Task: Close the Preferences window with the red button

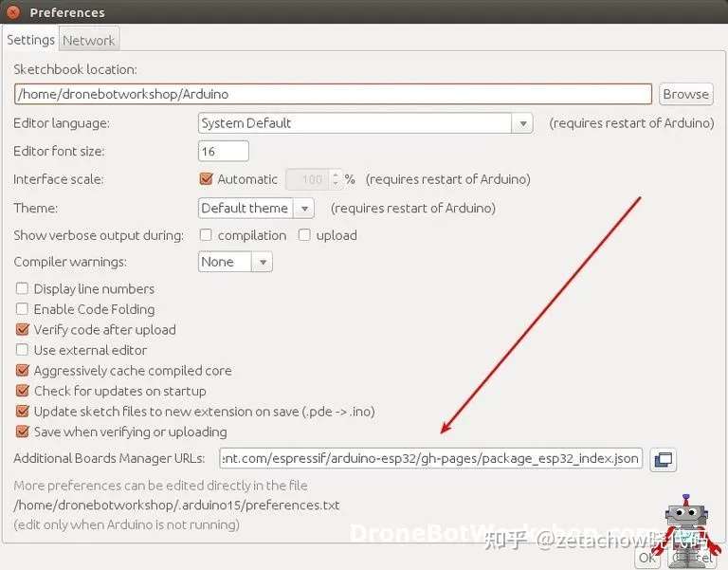Action: (x=13, y=12)
